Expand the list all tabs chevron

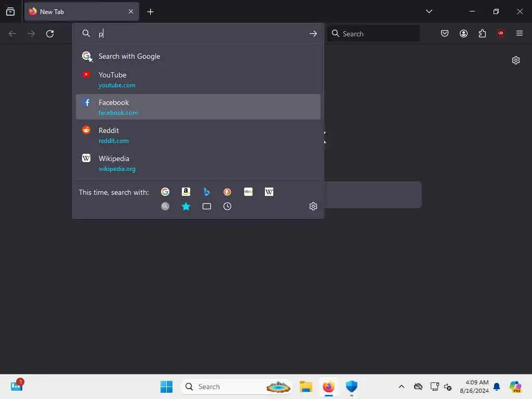pyautogui.click(x=429, y=11)
